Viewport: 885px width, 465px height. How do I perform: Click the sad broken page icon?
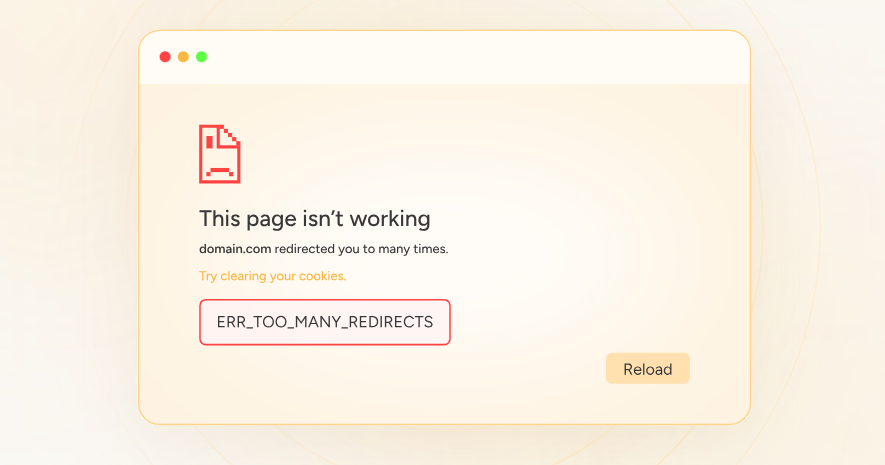(x=219, y=153)
